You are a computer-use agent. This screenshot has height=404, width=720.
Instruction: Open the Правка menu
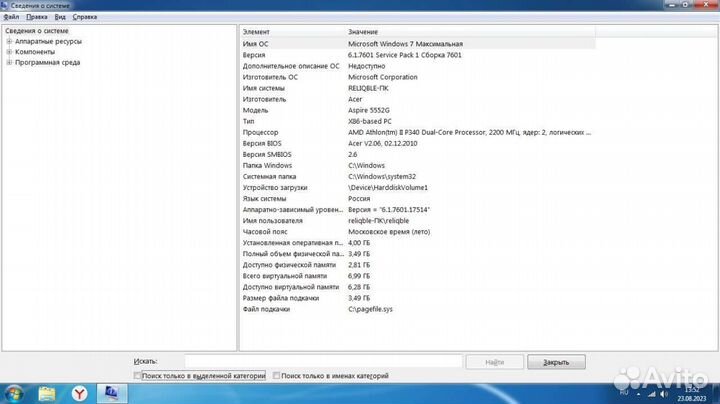(37, 17)
